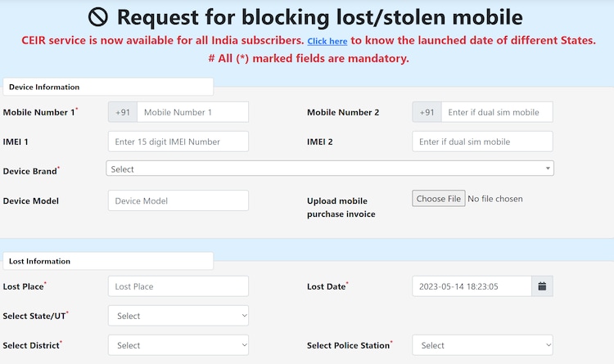This screenshot has height=364, width=614.
Task: Select the Lost Information section tab
Action: (x=108, y=261)
